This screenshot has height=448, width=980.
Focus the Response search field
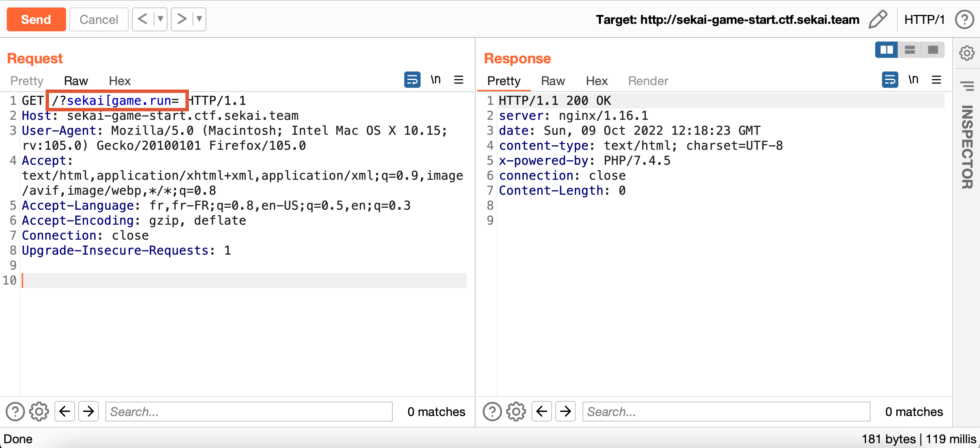tap(726, 412)
